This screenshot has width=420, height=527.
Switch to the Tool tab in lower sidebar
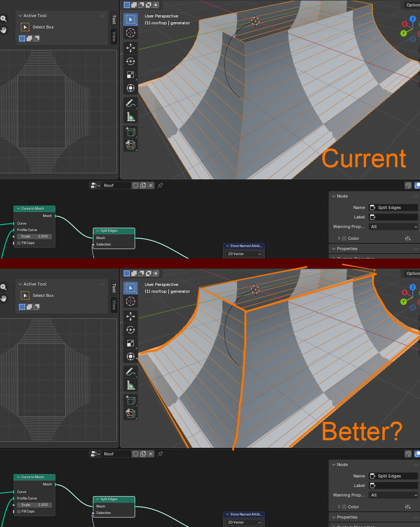pos(114,288)
